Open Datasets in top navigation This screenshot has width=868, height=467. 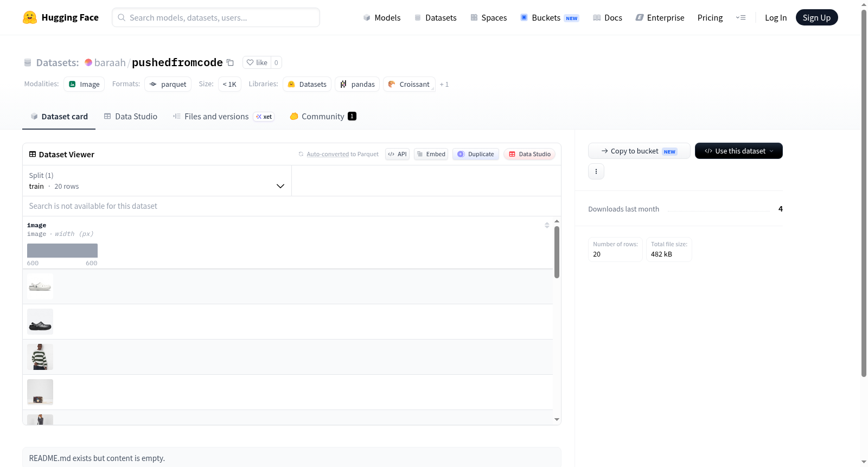[x=435, y=17]
